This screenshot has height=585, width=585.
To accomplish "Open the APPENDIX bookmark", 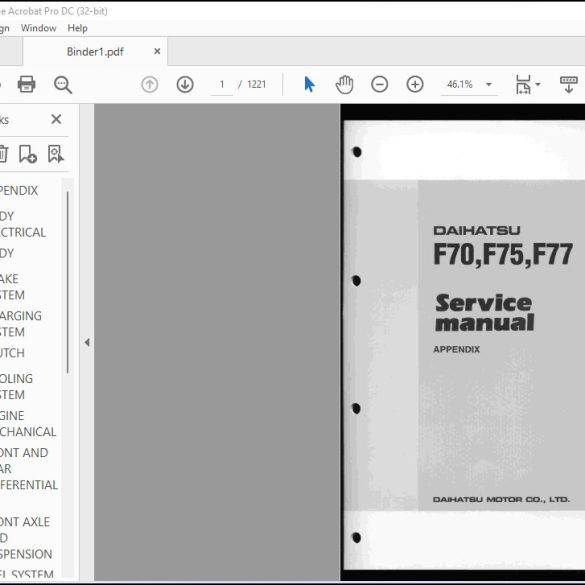I will (19, 191).
